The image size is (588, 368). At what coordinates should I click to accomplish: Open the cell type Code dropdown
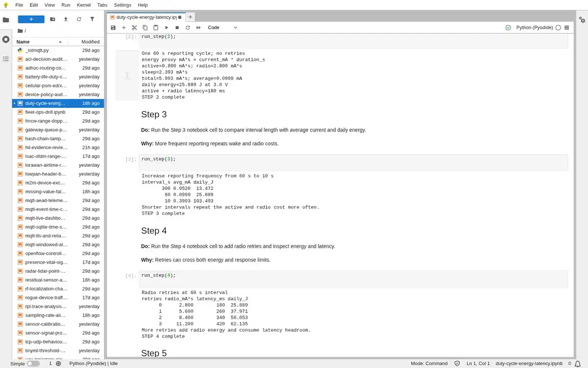point(222,27)
